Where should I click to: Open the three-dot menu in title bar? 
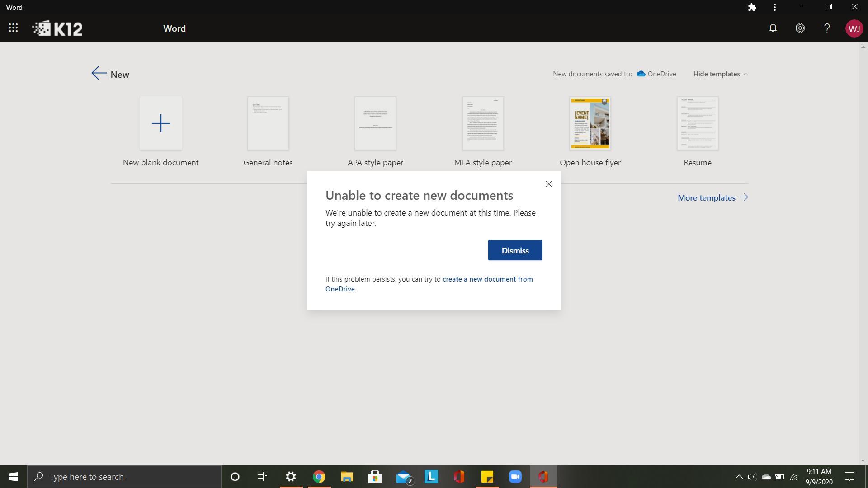coord(775,7)
